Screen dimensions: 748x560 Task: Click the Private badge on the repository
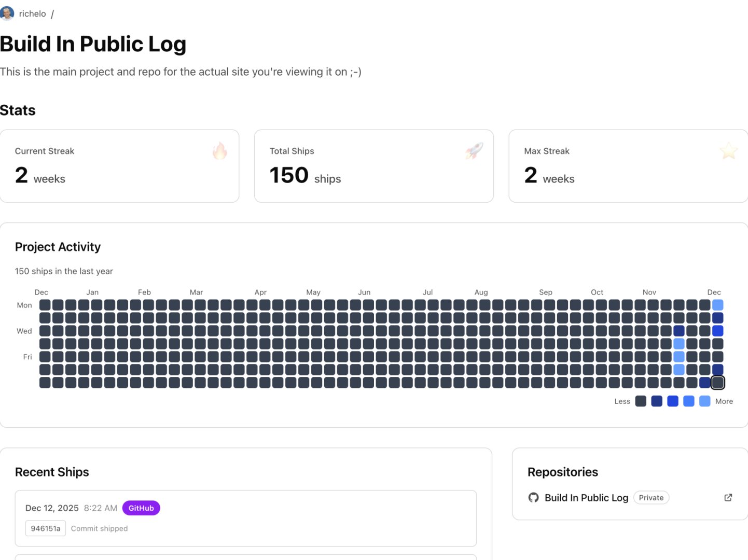(x=652, y=497)
